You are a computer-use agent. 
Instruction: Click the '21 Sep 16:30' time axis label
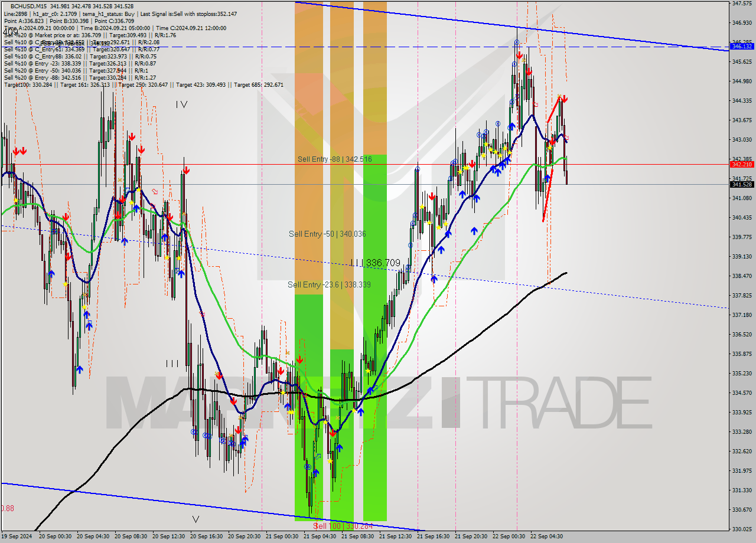click(433, 537)
